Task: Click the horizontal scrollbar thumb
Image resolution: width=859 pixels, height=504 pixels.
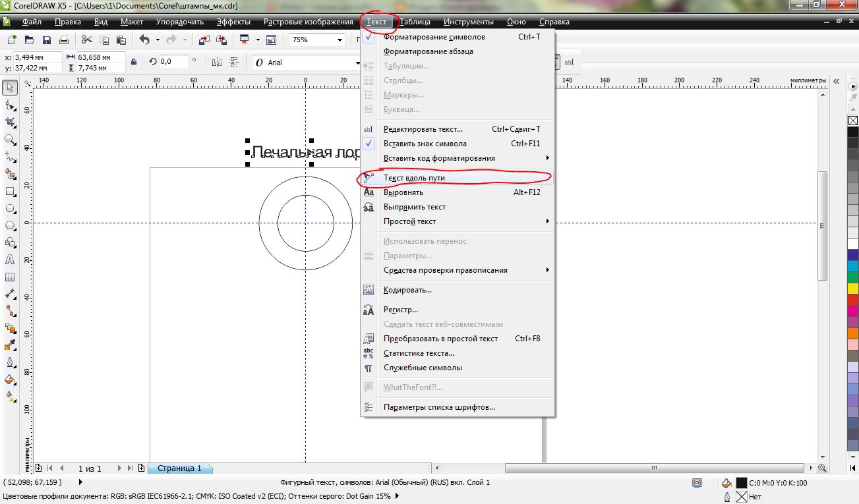Action: (656, 468)
